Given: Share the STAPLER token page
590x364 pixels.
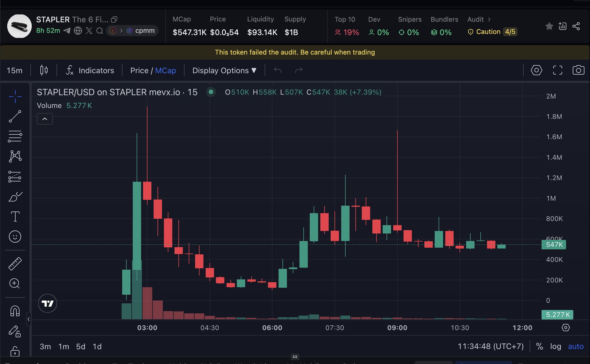Looking at the screenshot, I should 576,26.
